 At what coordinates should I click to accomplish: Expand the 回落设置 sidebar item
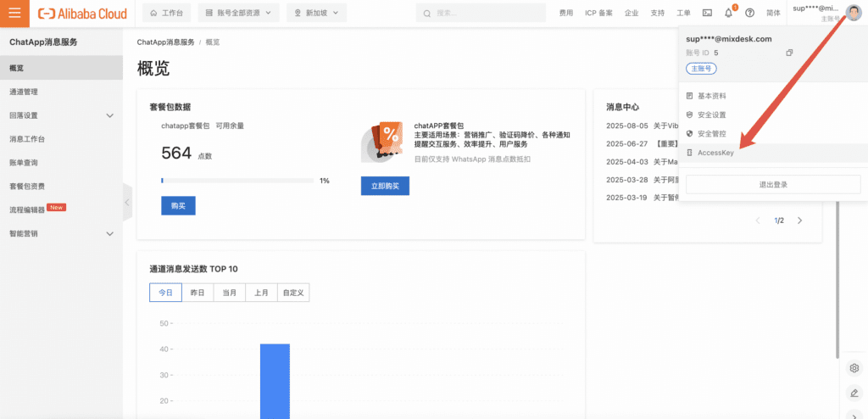[109, 115]
